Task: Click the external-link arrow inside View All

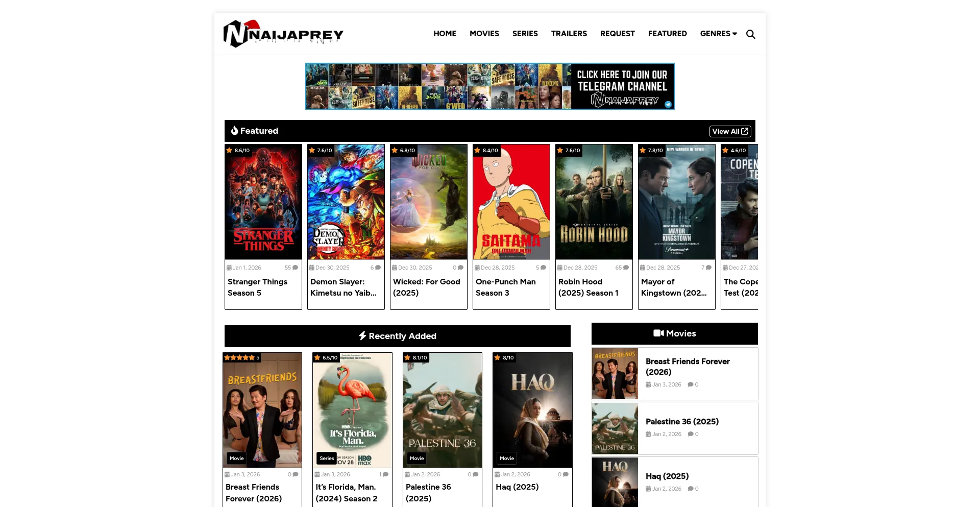Action: [x=745, y=131]
